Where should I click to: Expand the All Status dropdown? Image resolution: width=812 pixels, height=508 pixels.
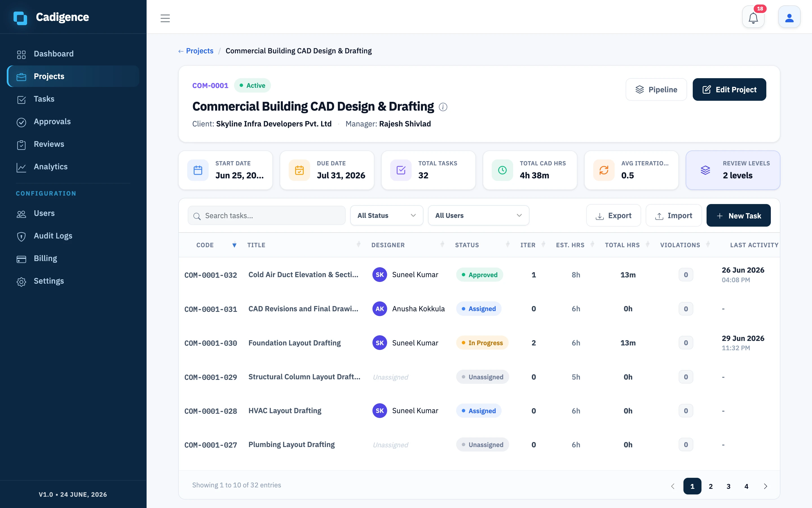coord(387,215)
